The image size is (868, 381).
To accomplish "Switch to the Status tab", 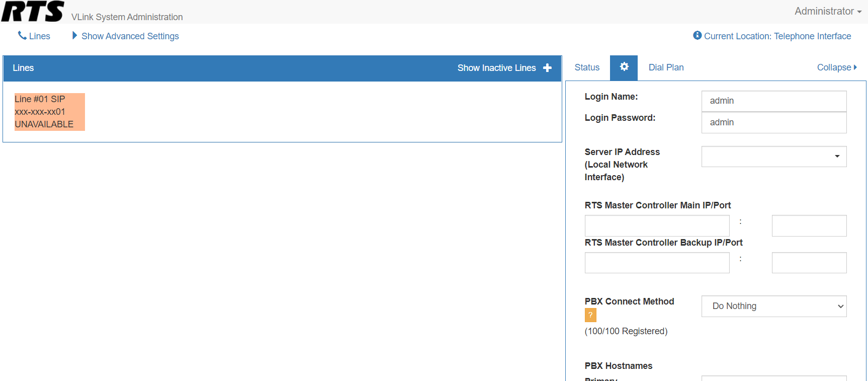I will pyautogui.click(x=587, y=67).
